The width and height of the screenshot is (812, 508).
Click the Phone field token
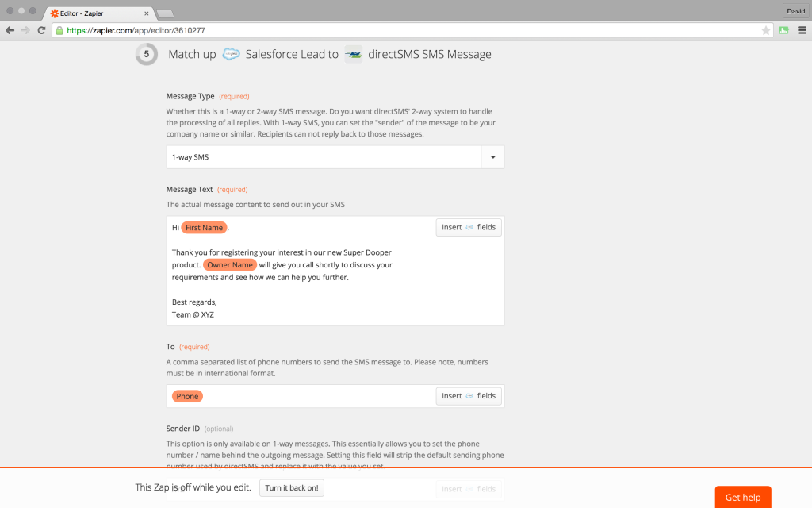pos(187,397)
